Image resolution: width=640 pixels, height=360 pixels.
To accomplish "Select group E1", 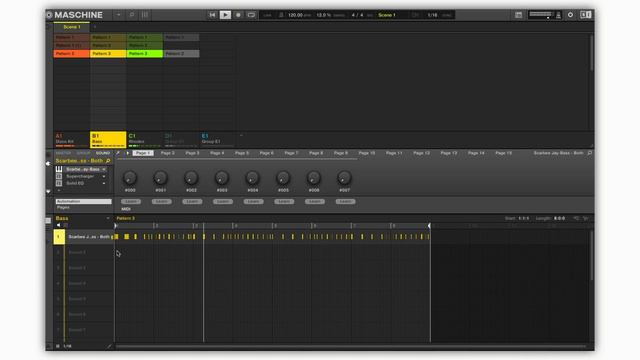I will pos(218,139).
